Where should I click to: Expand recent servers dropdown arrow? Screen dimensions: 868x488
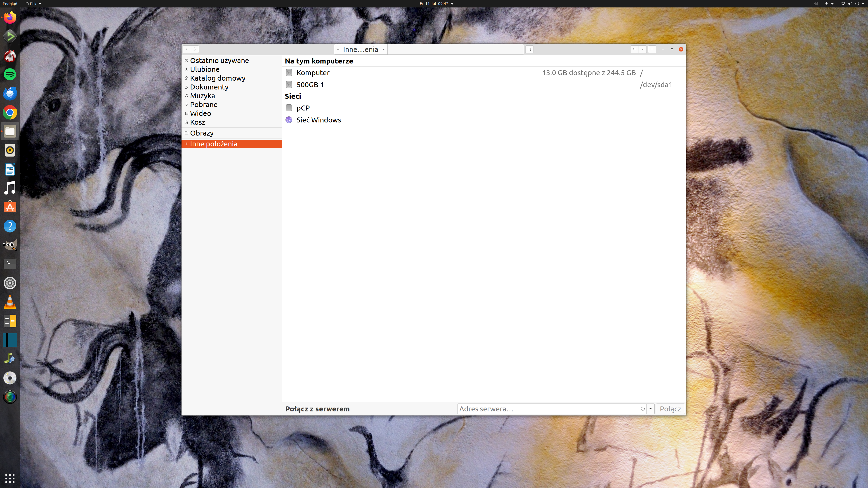coord(650,409)
